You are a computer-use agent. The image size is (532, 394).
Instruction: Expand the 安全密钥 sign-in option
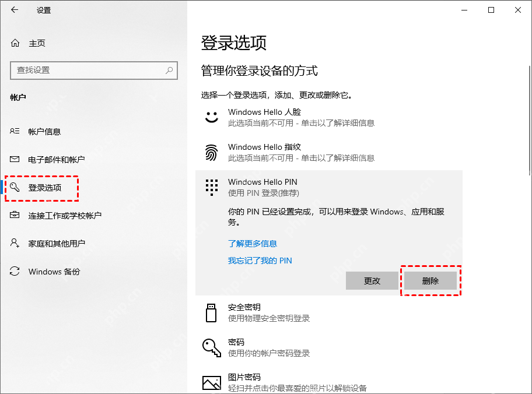[329, 312]
